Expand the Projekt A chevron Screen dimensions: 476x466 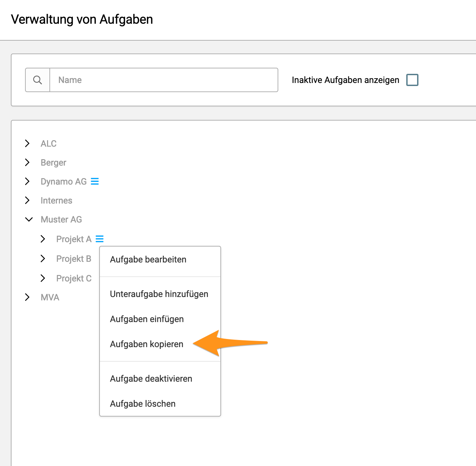pos(43,239)
